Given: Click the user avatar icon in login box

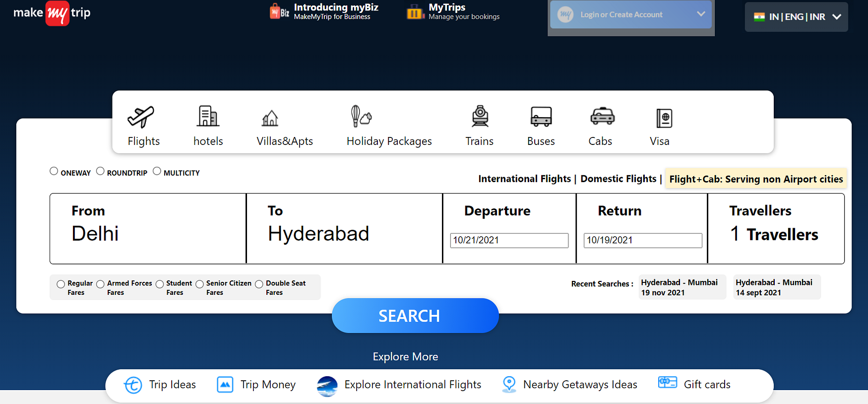Looking at the screenshot, I should pyautogui.click(x=565, y=14).
